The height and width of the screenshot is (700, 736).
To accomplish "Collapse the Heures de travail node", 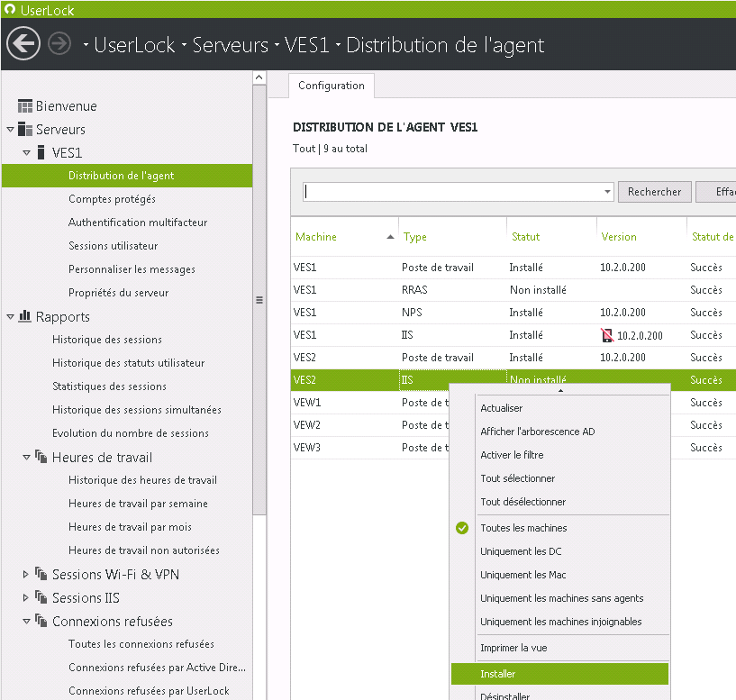I will click(27, 458).
